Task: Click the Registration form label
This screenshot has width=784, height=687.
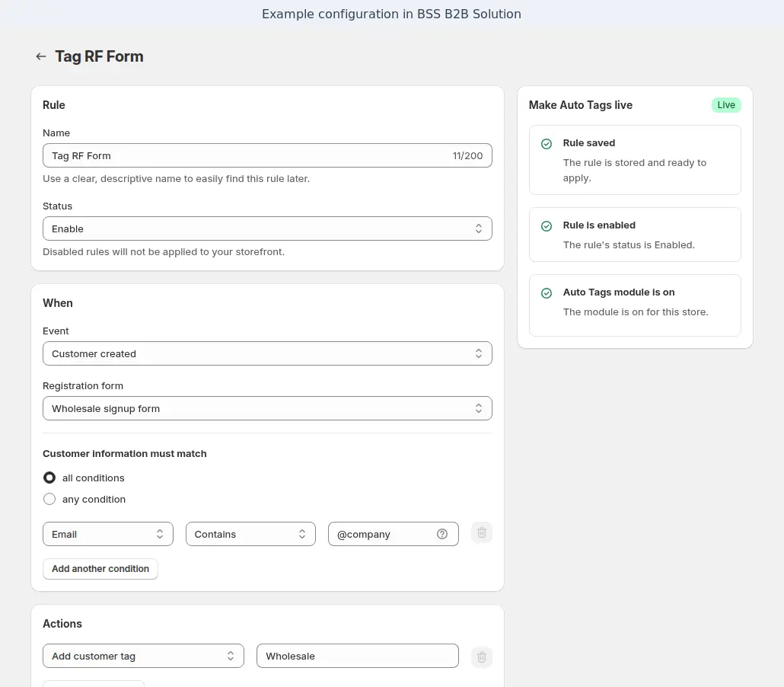Action: click(82, 386)
